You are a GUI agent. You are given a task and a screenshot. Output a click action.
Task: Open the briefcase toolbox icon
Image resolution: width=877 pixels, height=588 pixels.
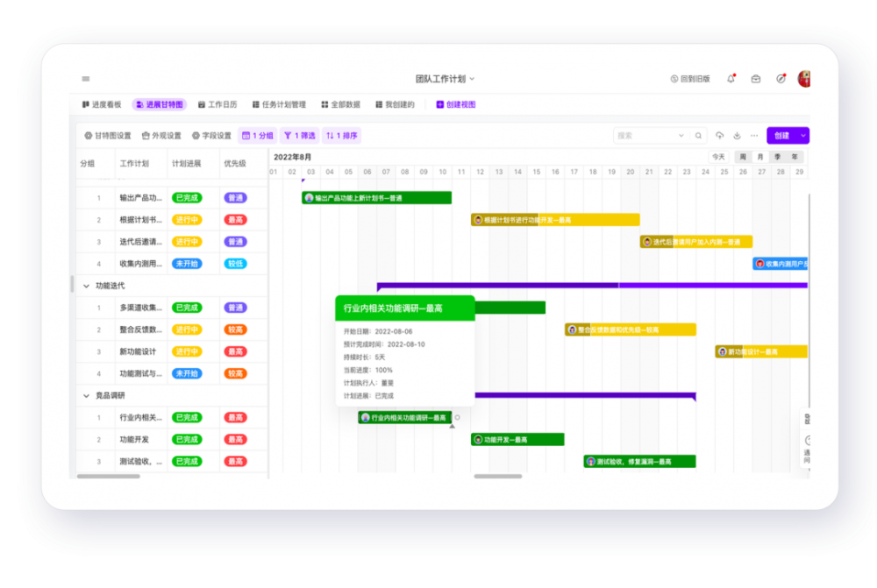755,79
